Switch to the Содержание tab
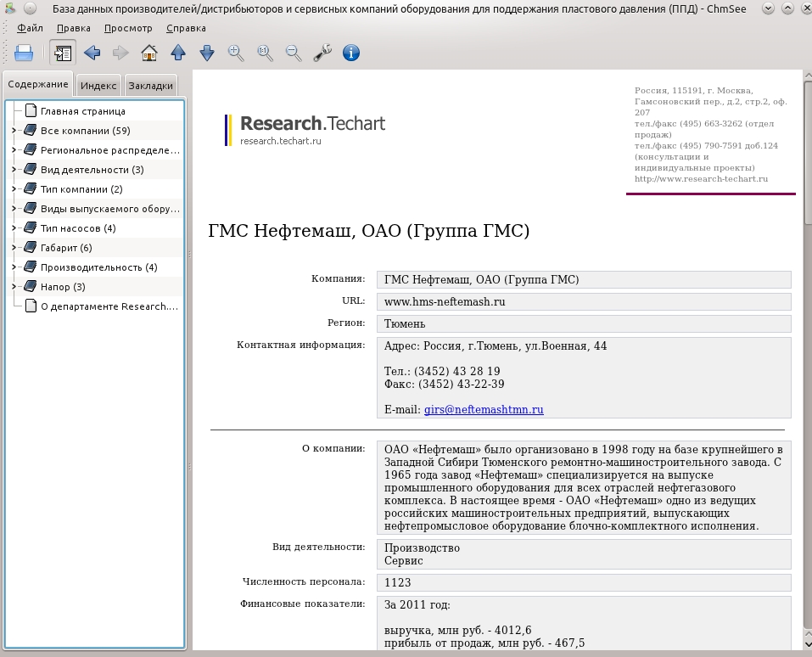Viewport: 812px width, 657px height. tap(38, 84)
